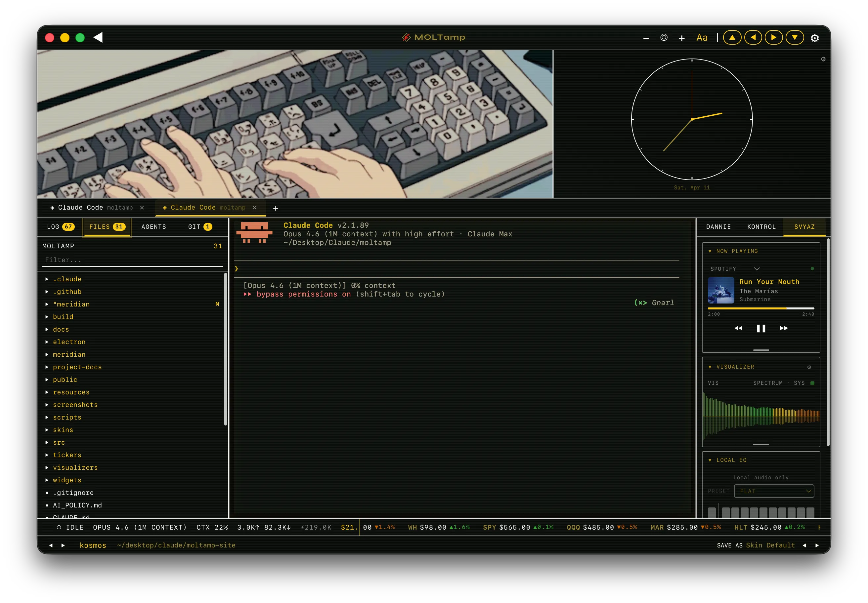Click the up-arrow layout button
The image size is (868, 603).
click(x=732, y=37)
